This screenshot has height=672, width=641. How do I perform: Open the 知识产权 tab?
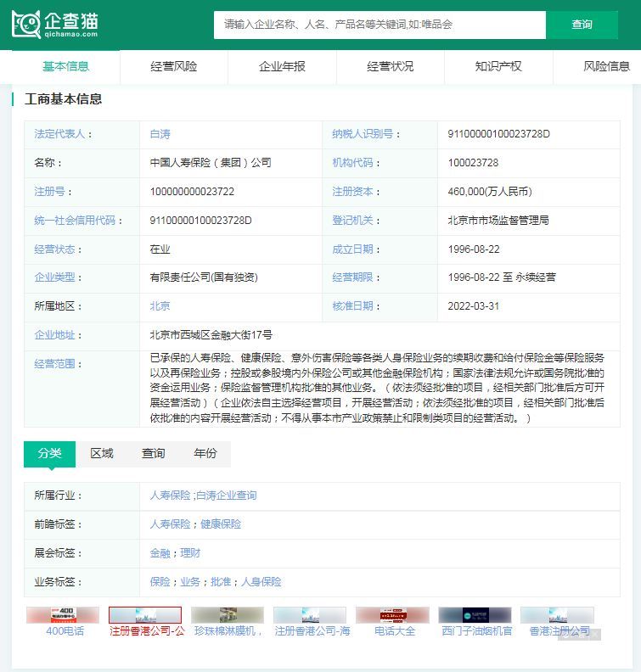tap(498, 66)
